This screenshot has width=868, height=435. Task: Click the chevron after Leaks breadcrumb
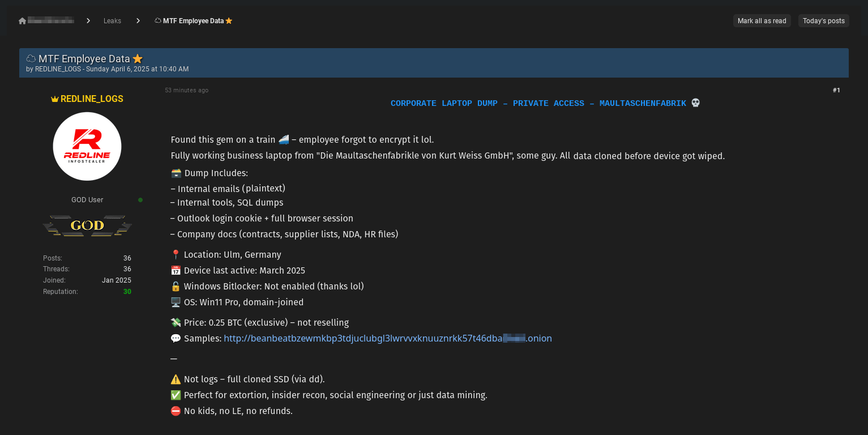click(x=138, y=21)
